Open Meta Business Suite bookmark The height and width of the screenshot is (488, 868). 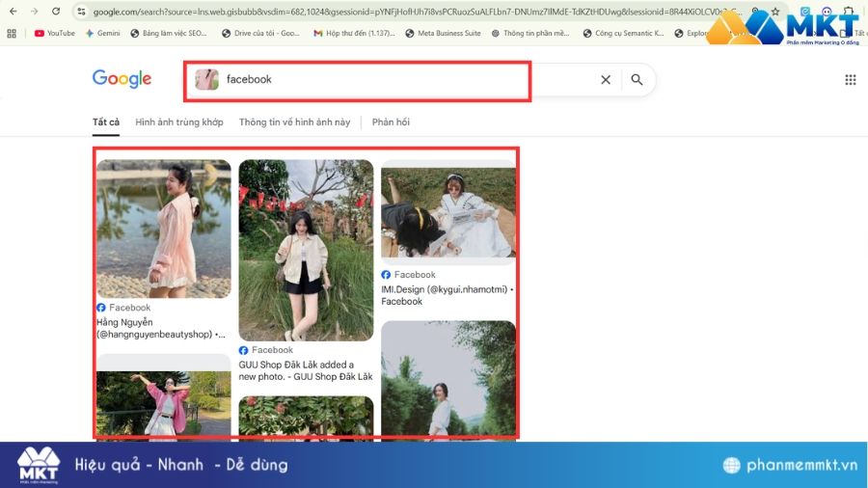click(443, 33)
